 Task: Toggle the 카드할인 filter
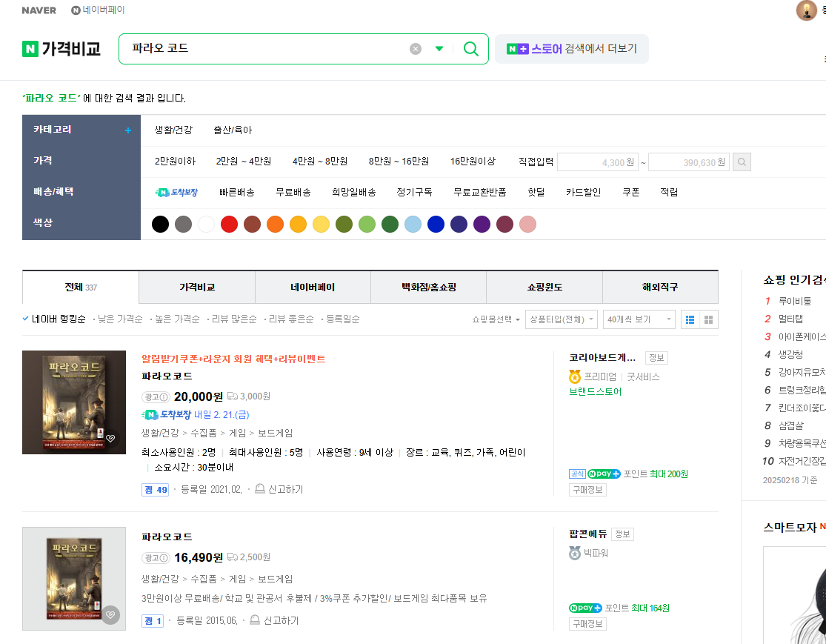tap(583, 193)
